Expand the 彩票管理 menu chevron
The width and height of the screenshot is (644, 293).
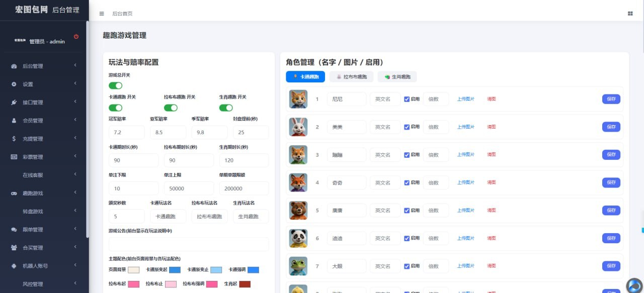click(75, 156)
